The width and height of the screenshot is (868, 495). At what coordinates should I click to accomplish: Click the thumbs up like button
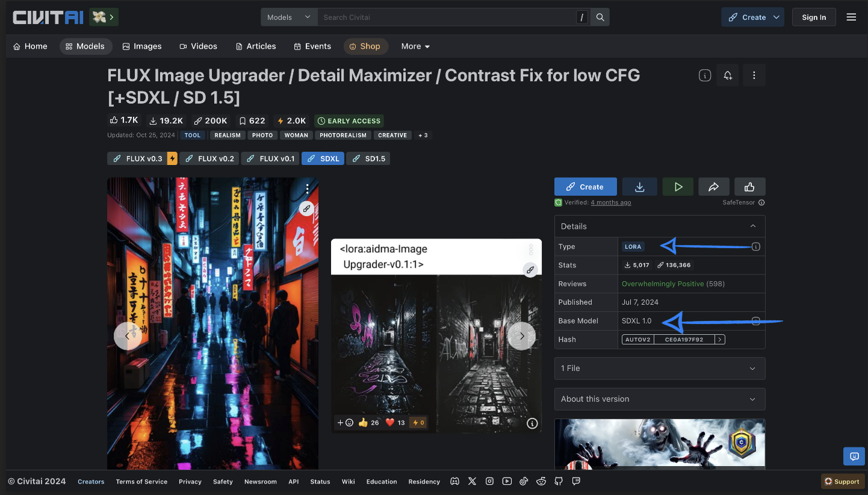(x=749, y=187)
